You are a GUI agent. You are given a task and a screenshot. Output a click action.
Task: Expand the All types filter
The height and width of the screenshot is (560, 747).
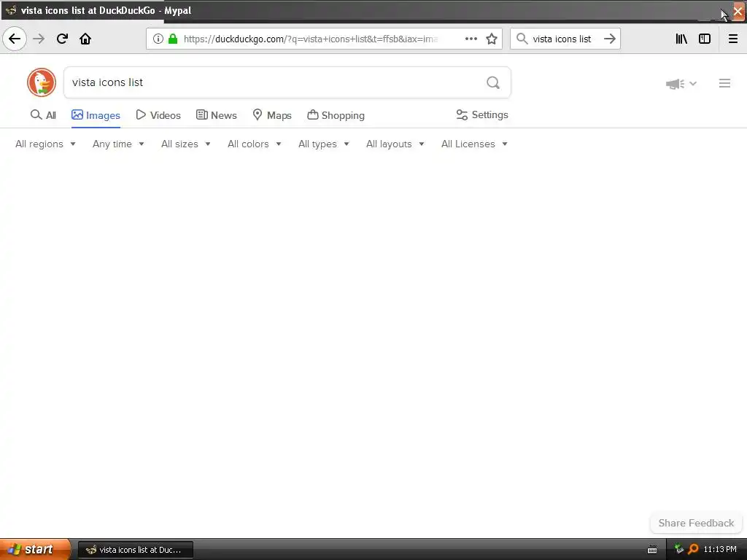click(323, 144)
